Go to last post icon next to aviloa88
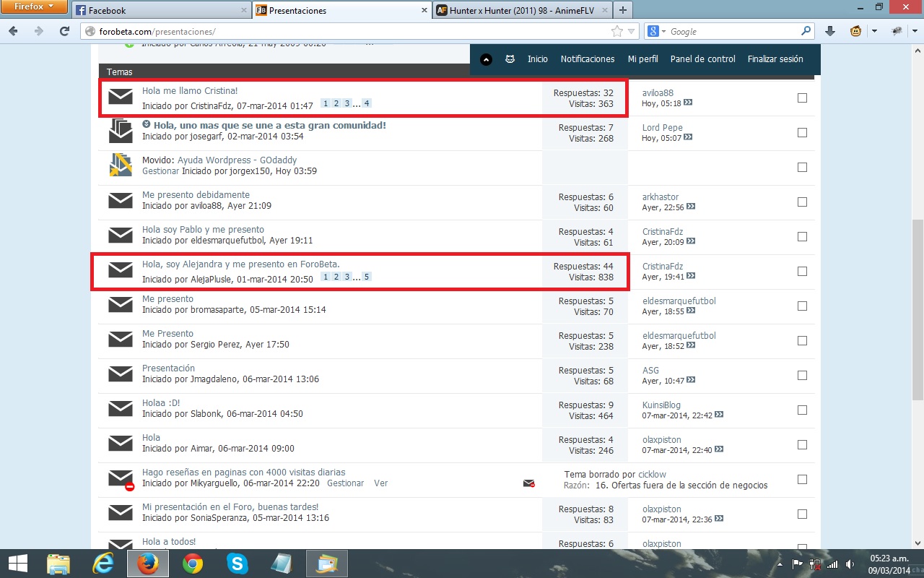The width and height of the screenshot is (924, 578). coord(688,103)
